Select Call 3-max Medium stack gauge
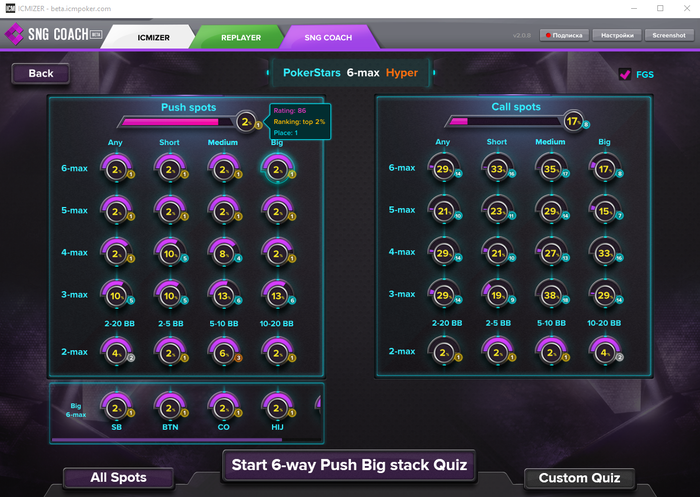 [552, 294]
